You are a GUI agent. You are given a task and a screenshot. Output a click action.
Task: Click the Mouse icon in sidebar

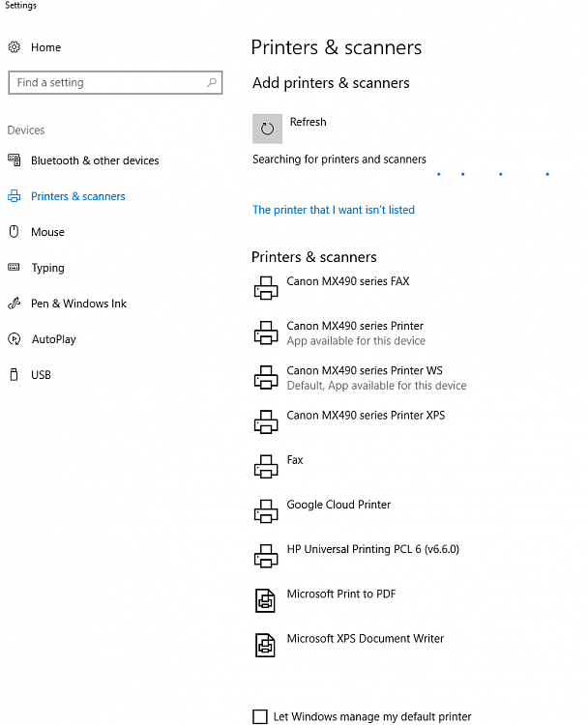coord(15,232)
